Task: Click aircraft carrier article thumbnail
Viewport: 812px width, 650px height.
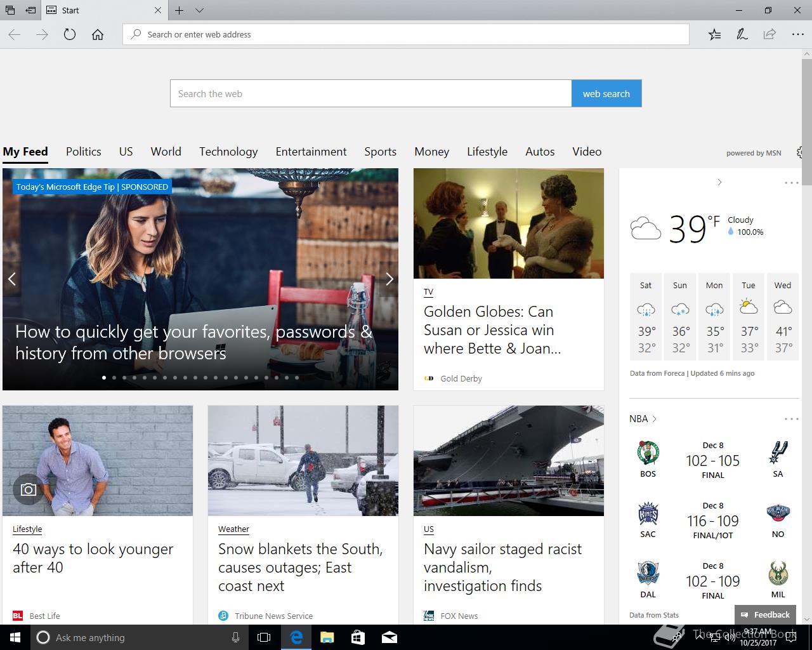Action: click(509, 461)
